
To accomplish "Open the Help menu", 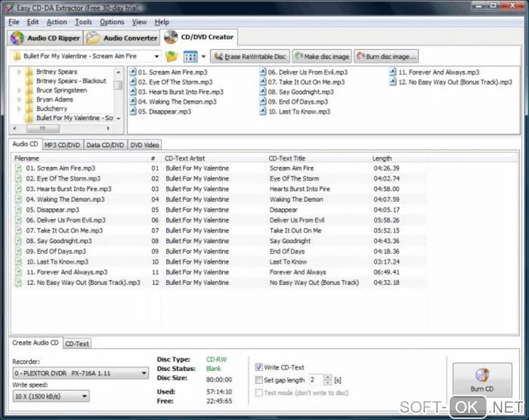I will [162, 22].
